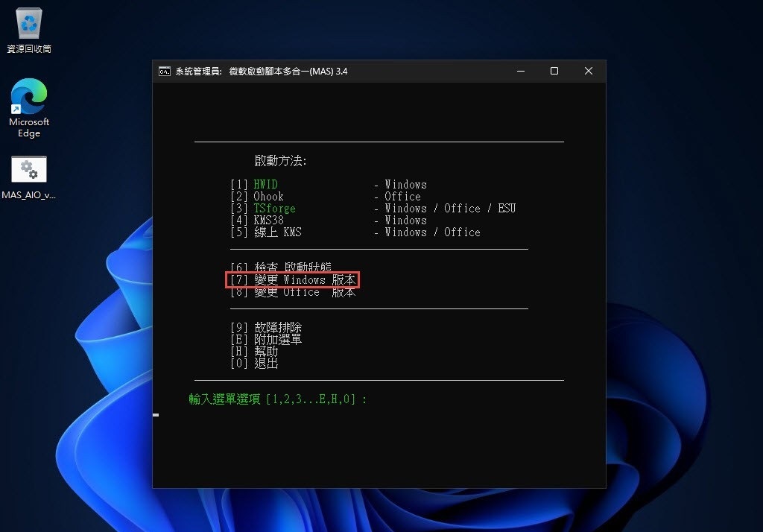Click 'Windows / Office' beside 線上 KMS
Image resolution: width=763 pixels, height=532 pixels.
432,232
